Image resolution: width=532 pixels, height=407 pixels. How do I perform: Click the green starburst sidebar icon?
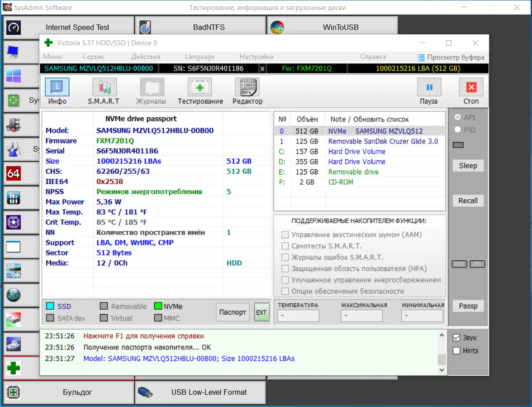14,100
